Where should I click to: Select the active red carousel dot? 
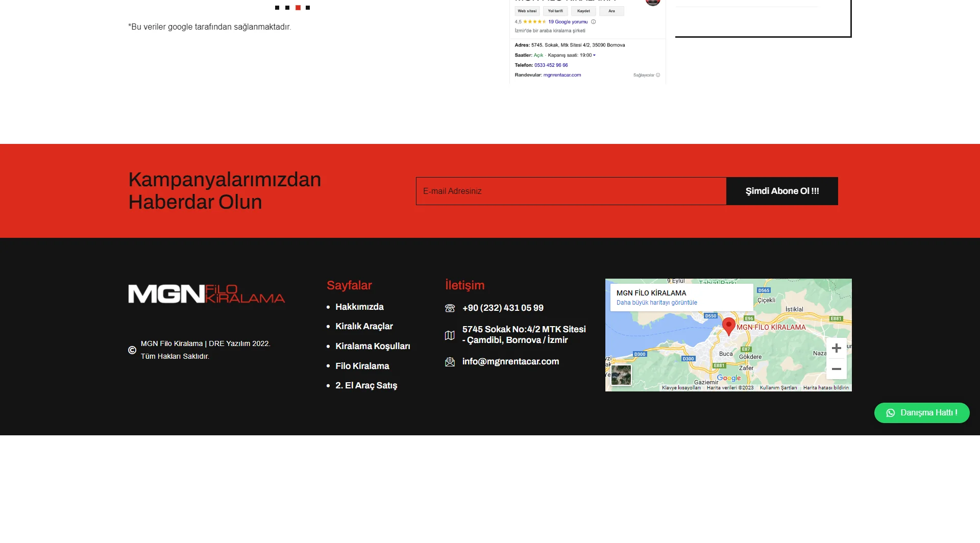298,8
